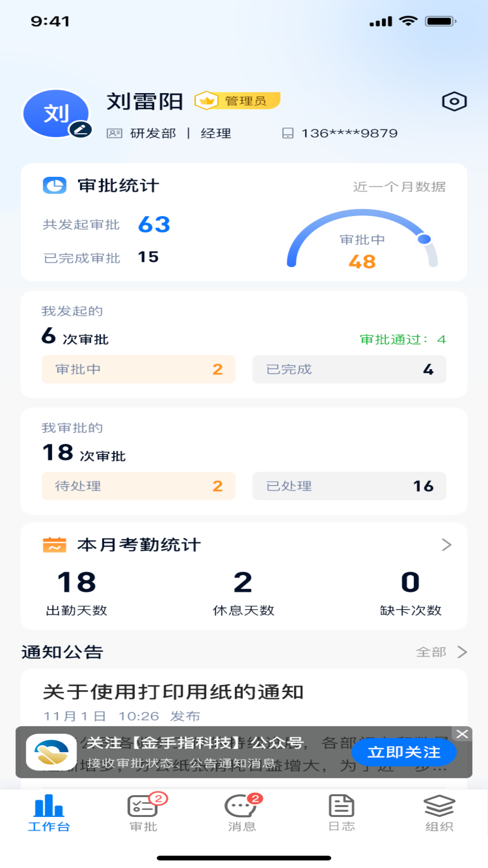Viewport: 488px width, 868px height.
Task: Open 待处理 approvals under 我审批的
Action: point(138,486)
